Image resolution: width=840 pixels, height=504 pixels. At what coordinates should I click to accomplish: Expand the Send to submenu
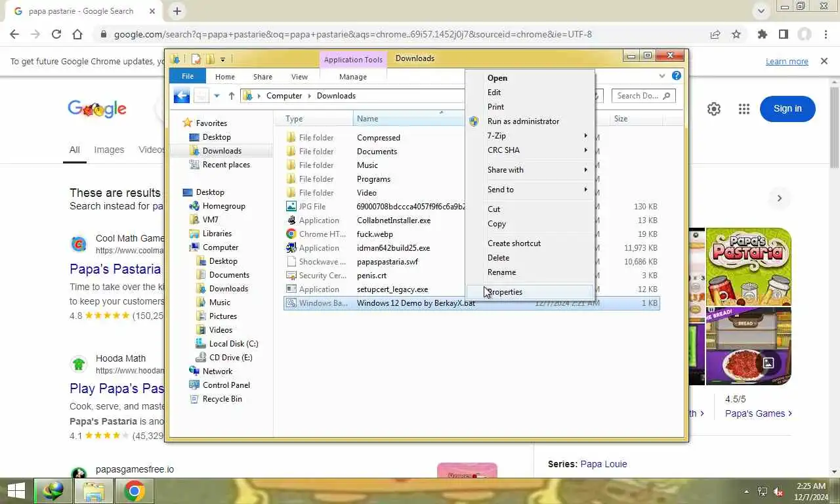(530, 190)
